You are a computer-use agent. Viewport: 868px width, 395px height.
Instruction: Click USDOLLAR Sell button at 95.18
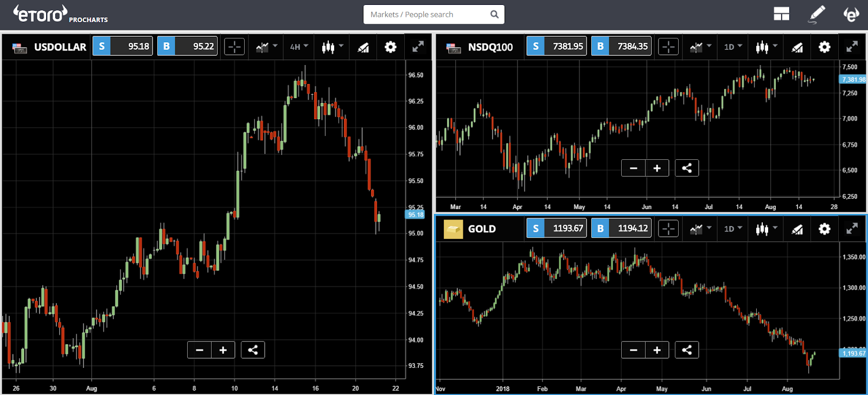point(123,47)
